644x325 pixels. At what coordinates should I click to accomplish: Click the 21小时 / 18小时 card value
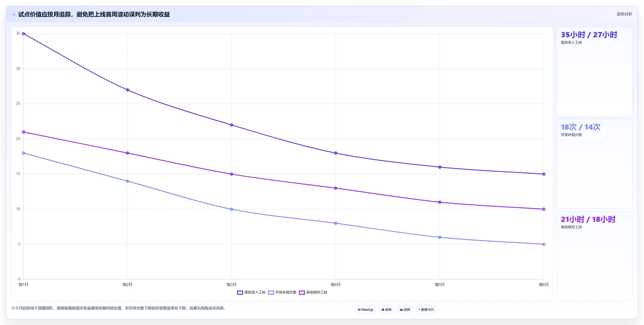click(x=588, y=220)
